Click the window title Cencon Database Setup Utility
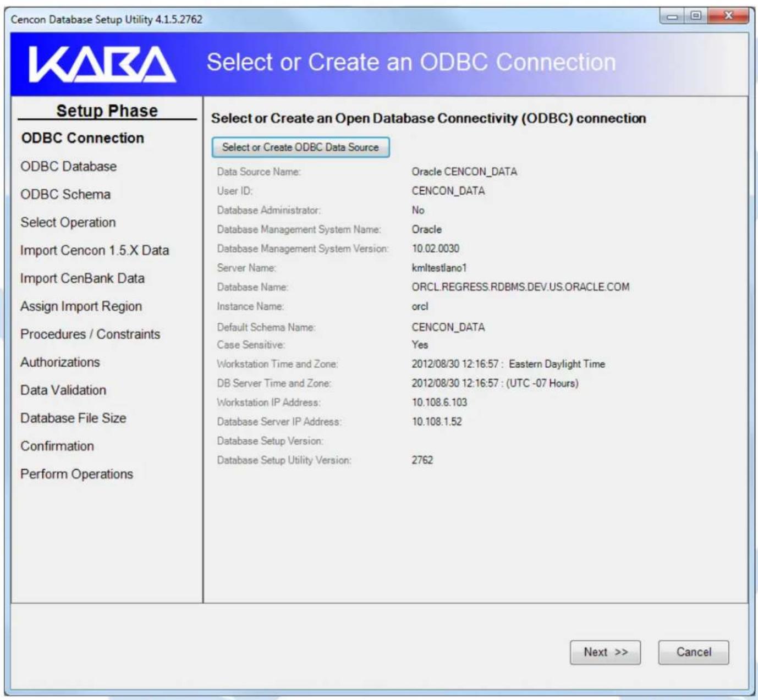Viewport: 758px width, 700px height. point(107,19)
